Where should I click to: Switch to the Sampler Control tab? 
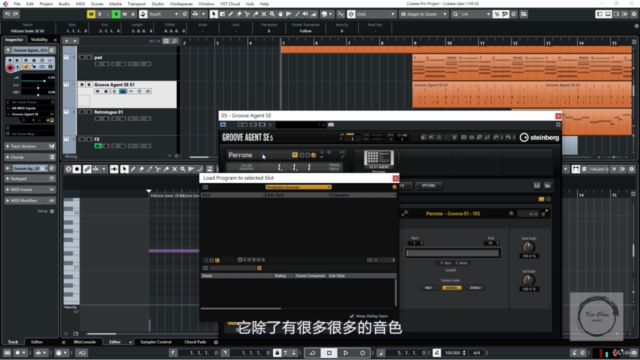click(x=156, y=342)
